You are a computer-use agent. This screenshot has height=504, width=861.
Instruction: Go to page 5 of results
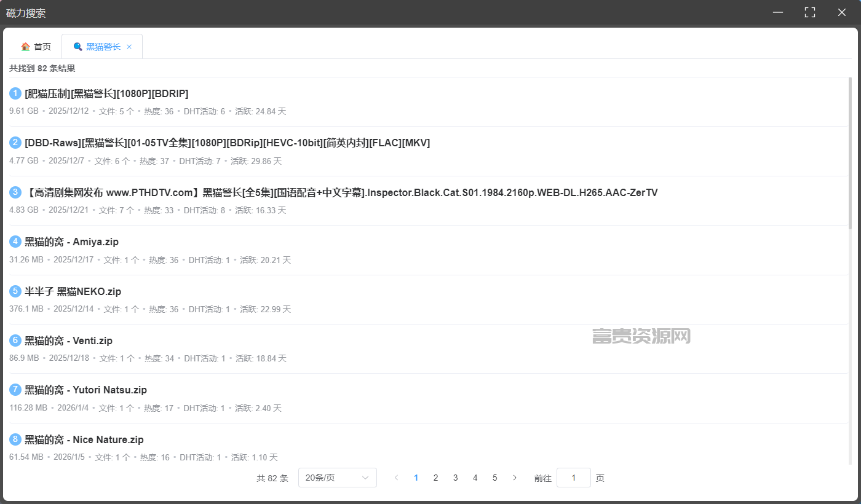(x=494, y=478)
